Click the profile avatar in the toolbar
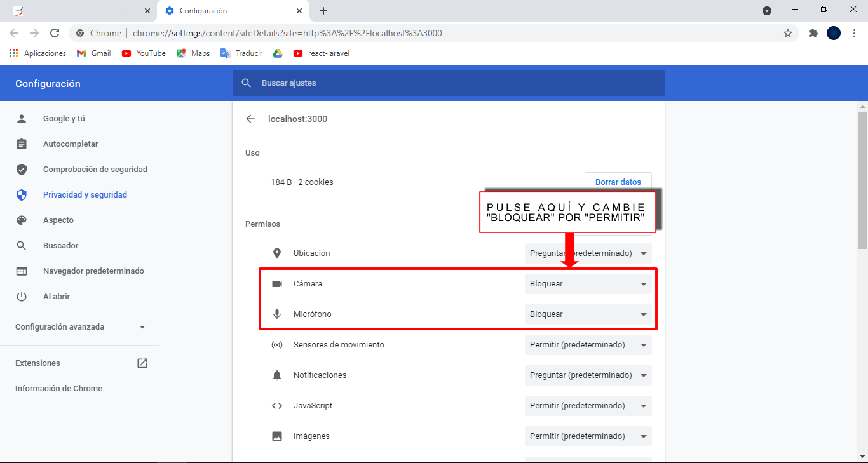The width and height of the screenshot is (868, 463). point(834,33)
